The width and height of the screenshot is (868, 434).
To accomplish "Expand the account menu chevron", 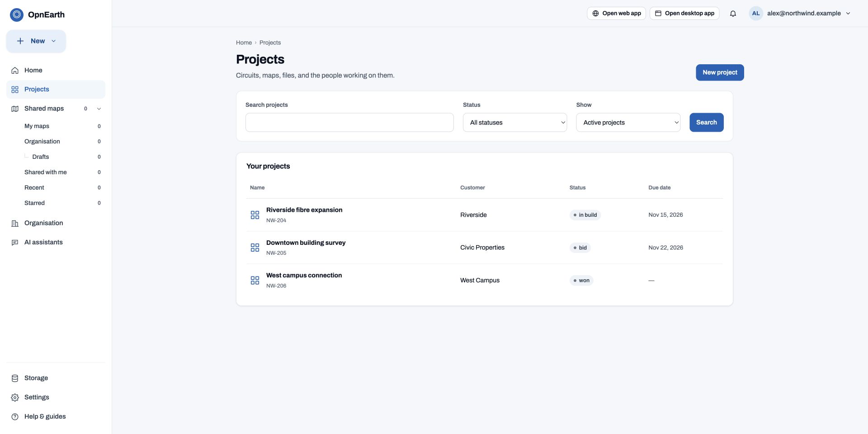I will (x=848, y=14).
